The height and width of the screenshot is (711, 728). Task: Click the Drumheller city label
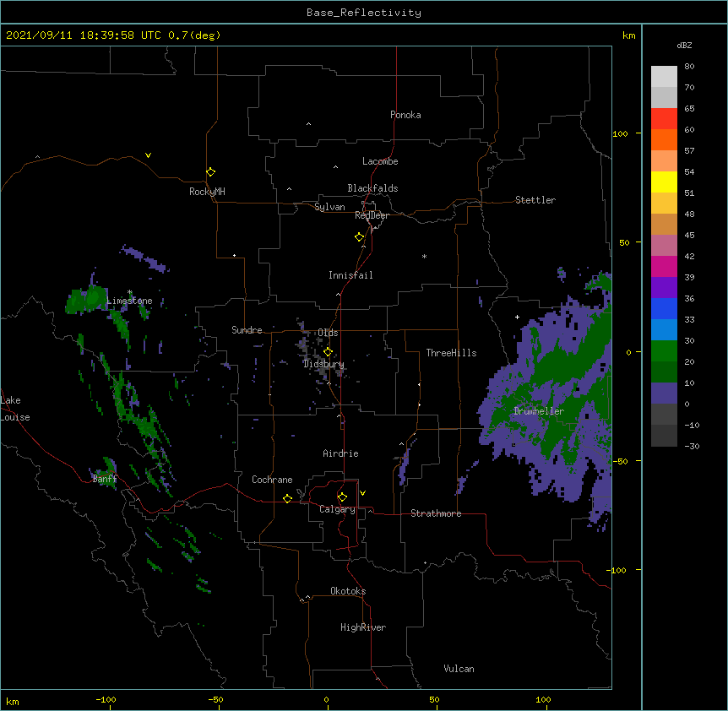pos(539,411)
